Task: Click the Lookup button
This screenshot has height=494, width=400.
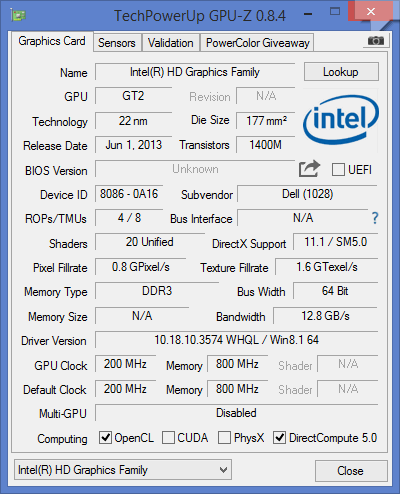Action: 341,72
